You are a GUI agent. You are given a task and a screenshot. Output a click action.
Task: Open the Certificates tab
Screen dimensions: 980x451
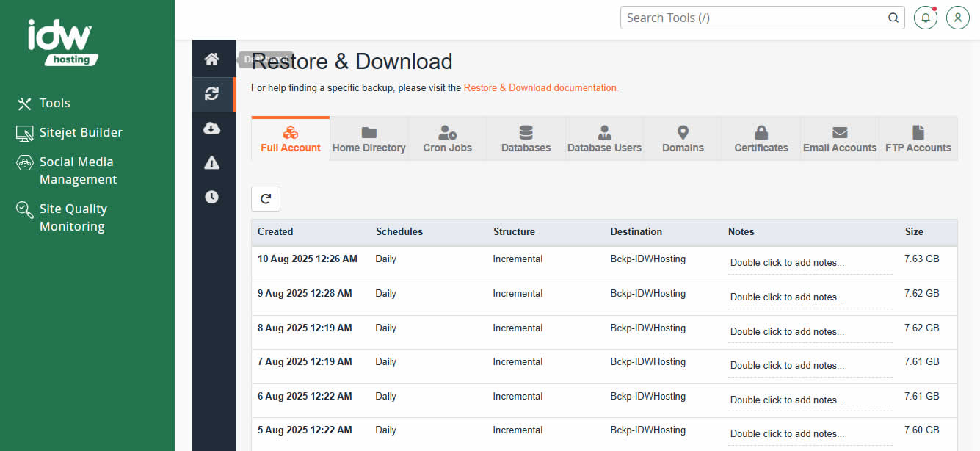point(761,139)
